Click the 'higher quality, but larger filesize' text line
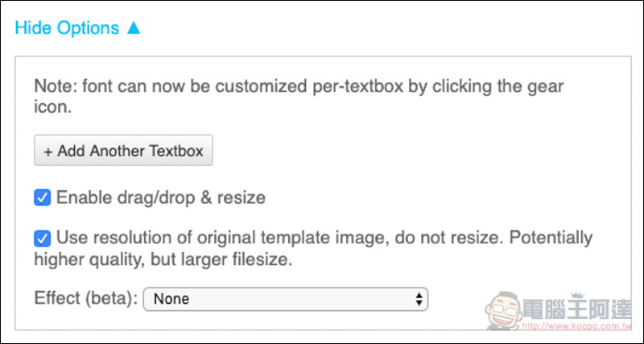644x344 pixels. [x=163, y=259]
